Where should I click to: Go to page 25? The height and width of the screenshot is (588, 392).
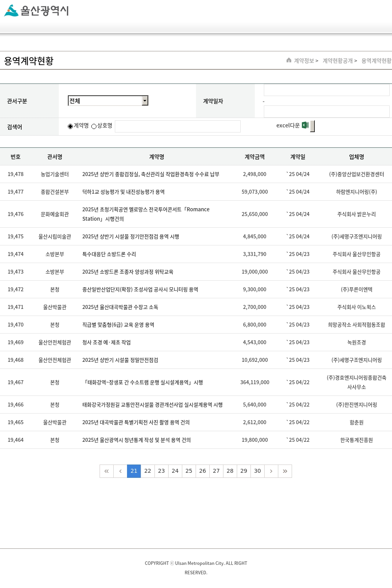point(189,471)
